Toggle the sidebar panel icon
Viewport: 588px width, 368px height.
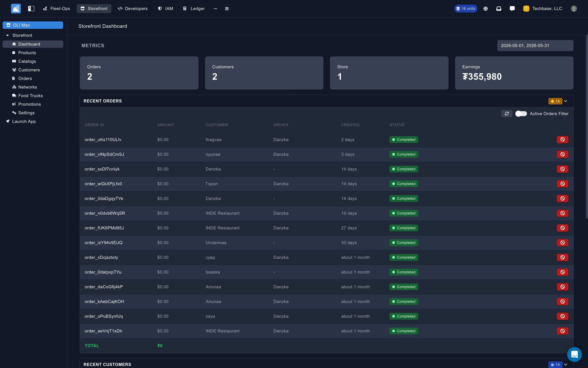pos(31,9)
